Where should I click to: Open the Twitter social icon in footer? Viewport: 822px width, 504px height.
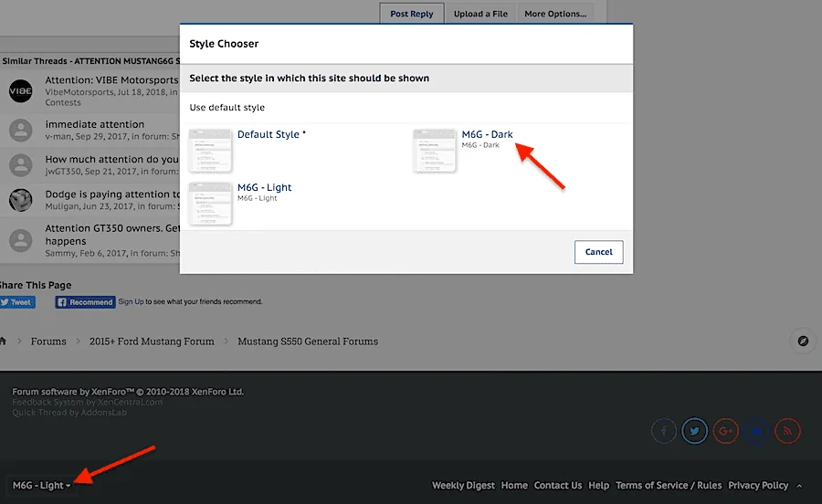tap(695, 431)
